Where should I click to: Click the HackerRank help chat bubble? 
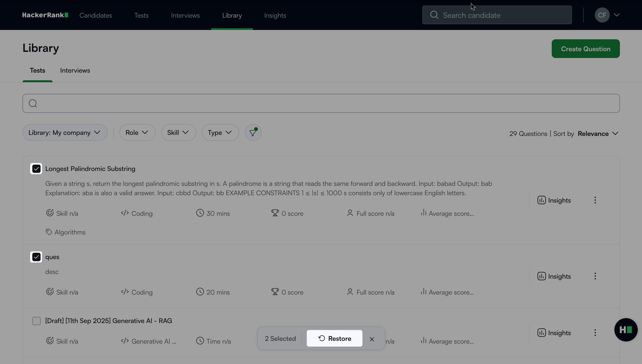625,330
